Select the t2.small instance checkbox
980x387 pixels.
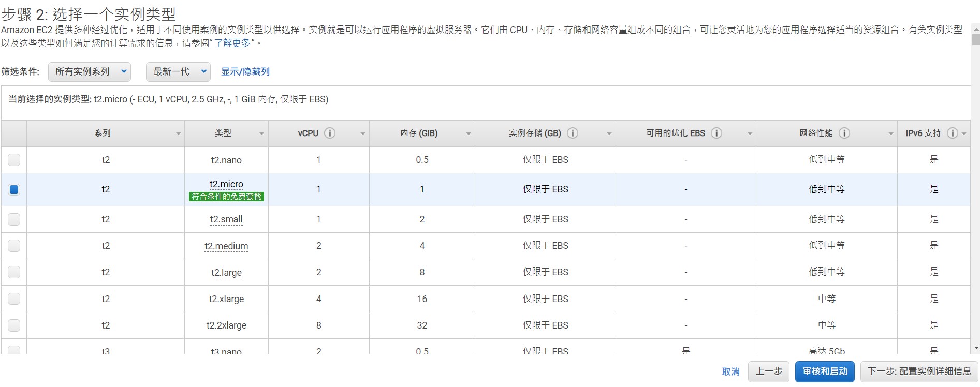(x=14, y=219)
